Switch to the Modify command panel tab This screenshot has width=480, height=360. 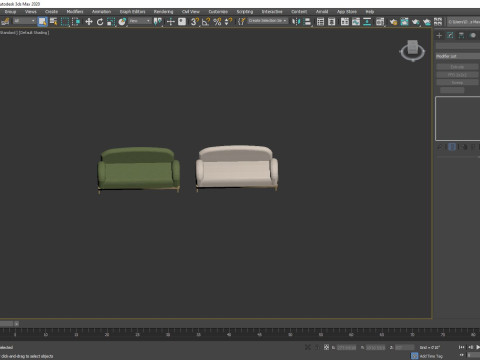click(450, 35)
